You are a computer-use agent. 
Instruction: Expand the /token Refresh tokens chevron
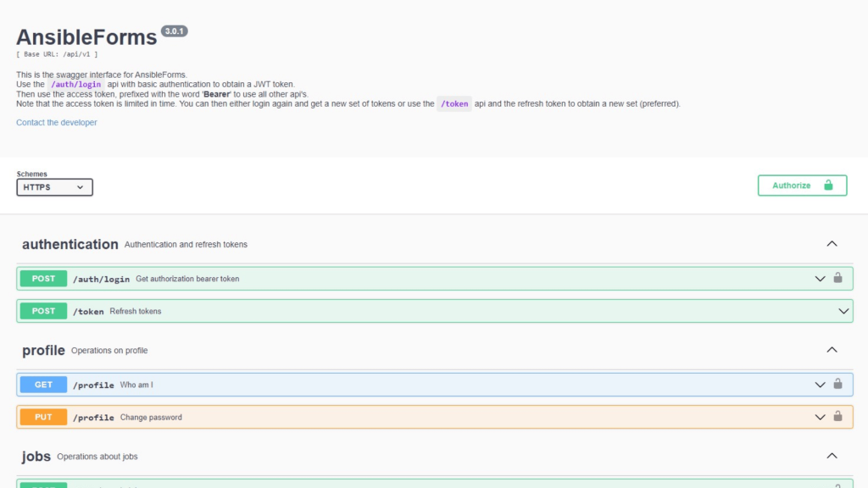(x=843, y=311)
